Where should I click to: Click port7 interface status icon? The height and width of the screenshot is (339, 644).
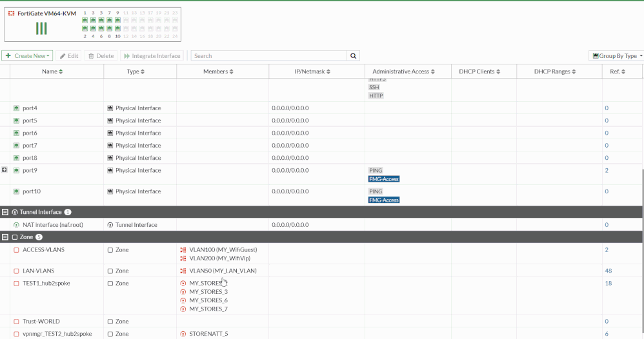[x=16, y=146]
